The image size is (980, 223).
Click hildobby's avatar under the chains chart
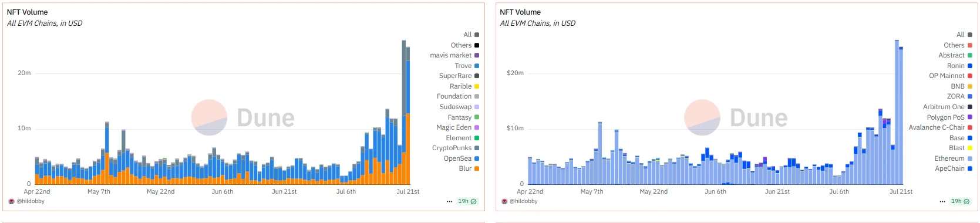coord(504,201)
